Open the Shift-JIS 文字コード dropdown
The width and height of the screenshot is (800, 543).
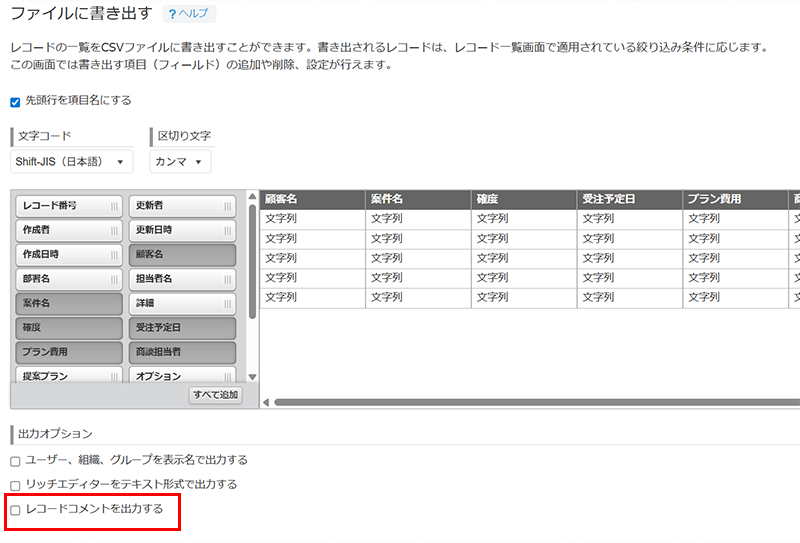[72, 162]
